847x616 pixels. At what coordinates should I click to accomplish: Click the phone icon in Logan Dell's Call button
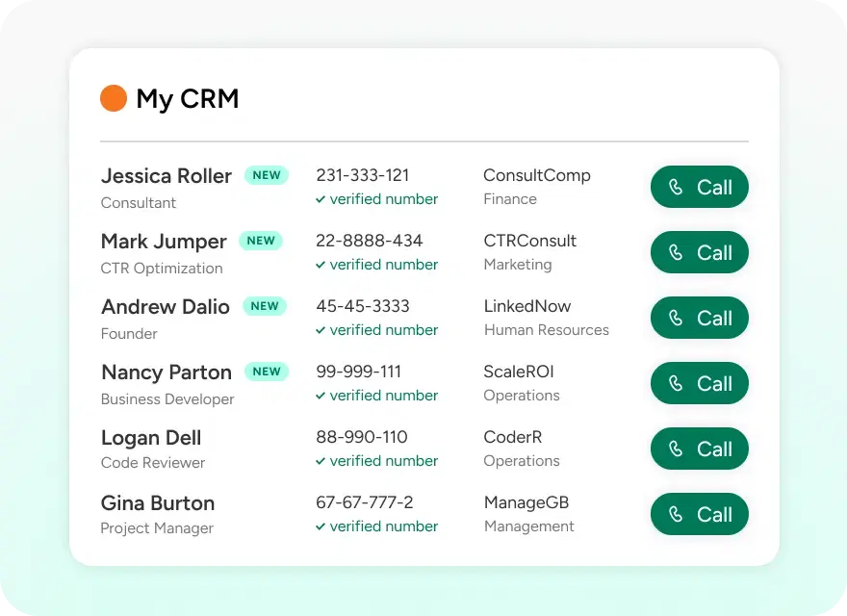tap(676, 449)
